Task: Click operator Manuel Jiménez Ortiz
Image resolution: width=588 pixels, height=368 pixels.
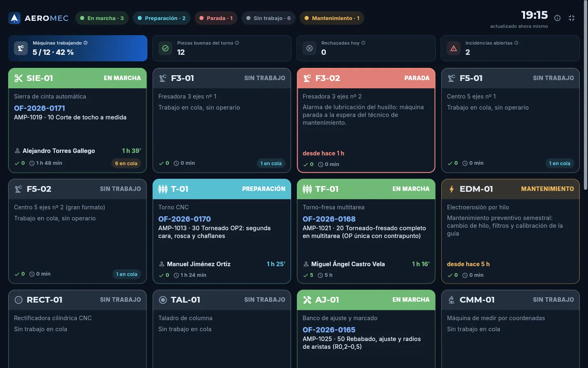Action: pos(199,264)
